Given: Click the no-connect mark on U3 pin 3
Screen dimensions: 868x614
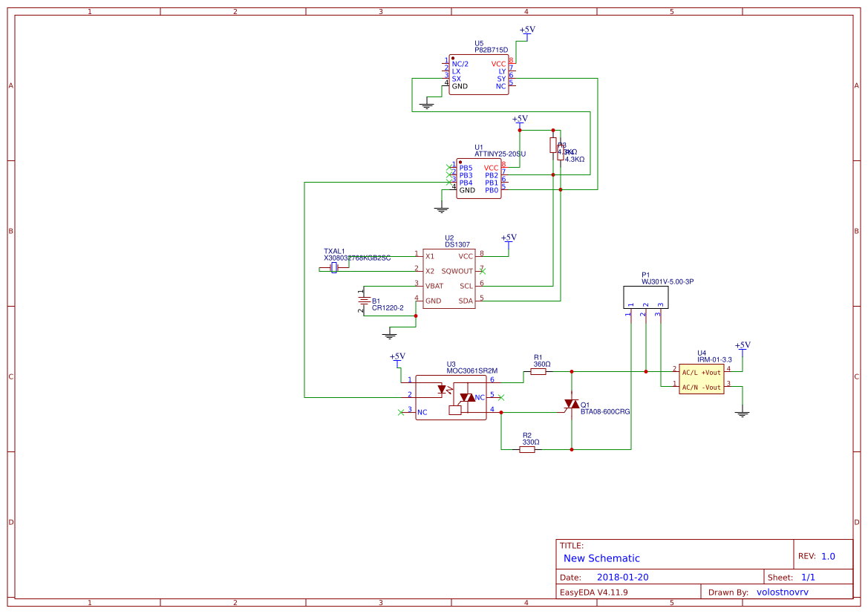Looking at the screenshot, I should coord(401,413).
